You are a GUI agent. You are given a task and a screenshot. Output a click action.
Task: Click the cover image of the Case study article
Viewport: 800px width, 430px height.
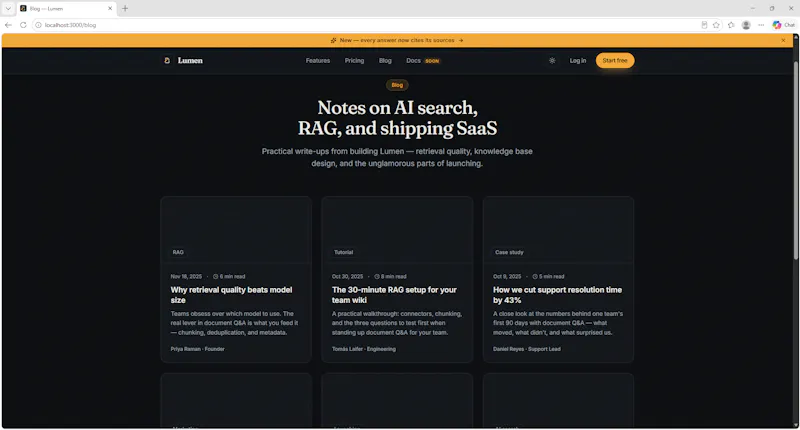tap(558, 230)
